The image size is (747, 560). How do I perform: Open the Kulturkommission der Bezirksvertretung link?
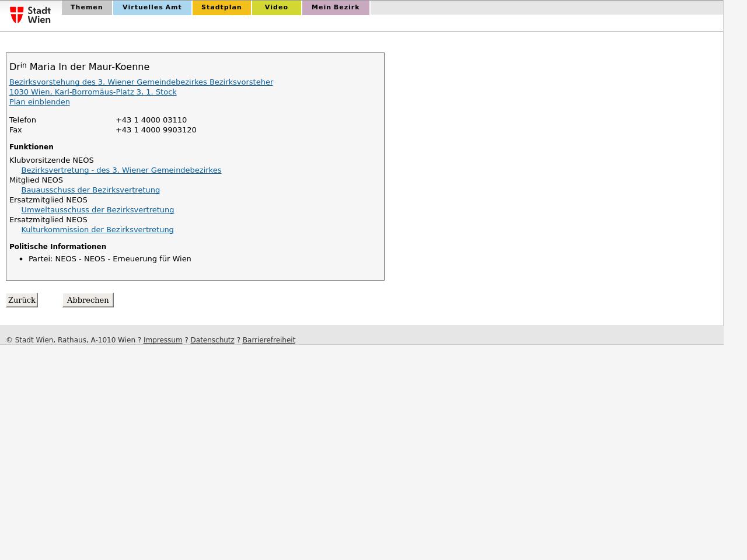(x=97, y=230)
